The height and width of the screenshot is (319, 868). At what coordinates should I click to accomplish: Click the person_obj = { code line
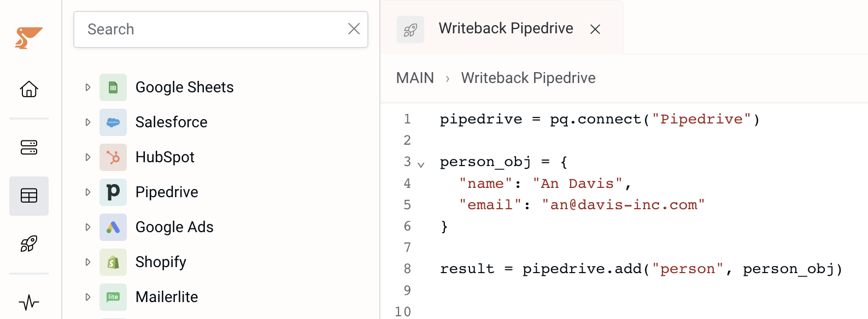503,162
